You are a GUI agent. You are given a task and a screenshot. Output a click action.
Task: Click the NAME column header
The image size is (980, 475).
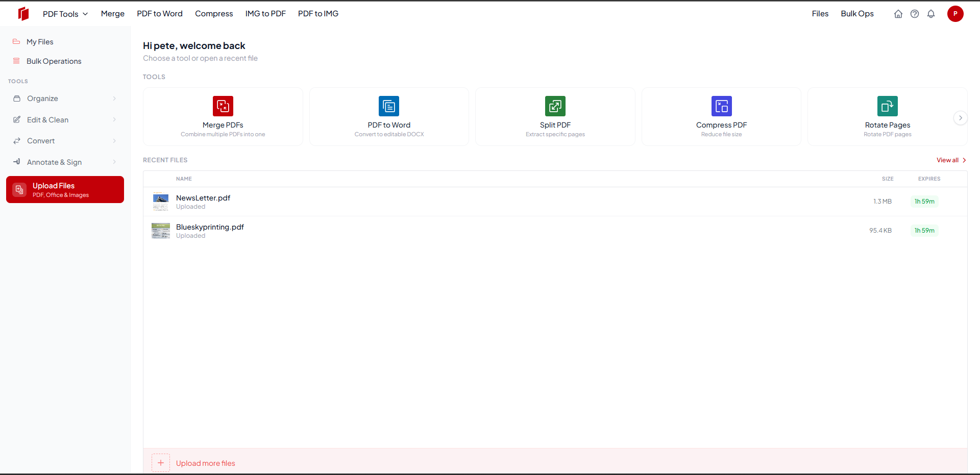click(184, 179)
